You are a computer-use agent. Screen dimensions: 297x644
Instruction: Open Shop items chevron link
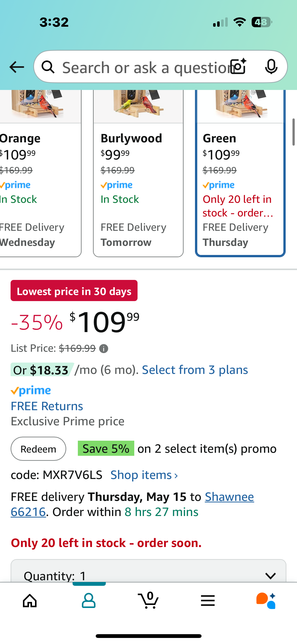(144, 475)
